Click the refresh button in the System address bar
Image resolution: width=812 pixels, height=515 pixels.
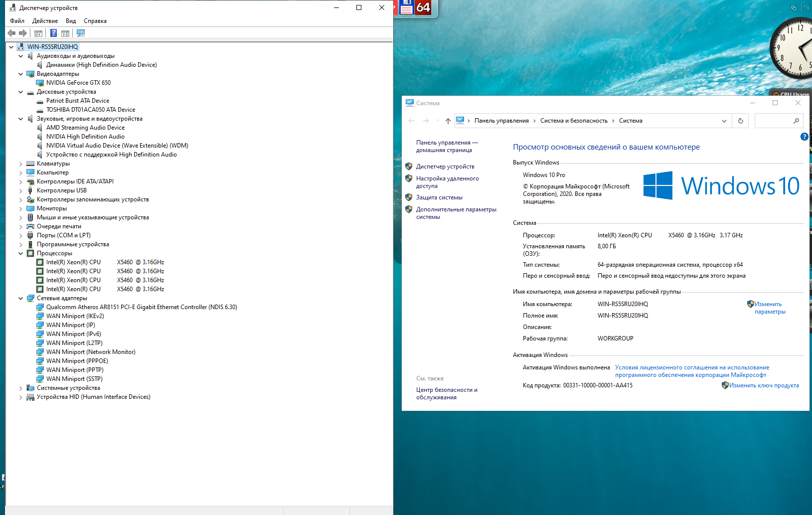pyautogui.click(x=740, y=121)
